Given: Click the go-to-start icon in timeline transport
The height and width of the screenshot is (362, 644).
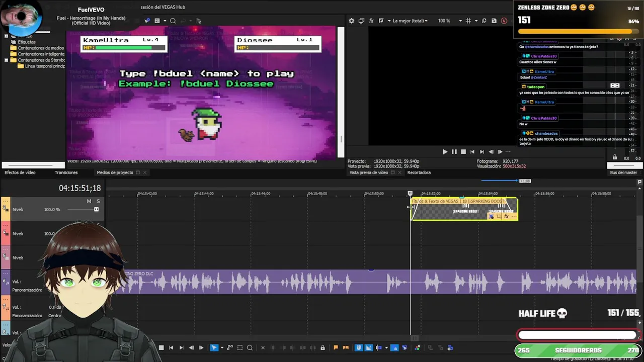Looking at the screenshot, I should click(x=171, y=347).
